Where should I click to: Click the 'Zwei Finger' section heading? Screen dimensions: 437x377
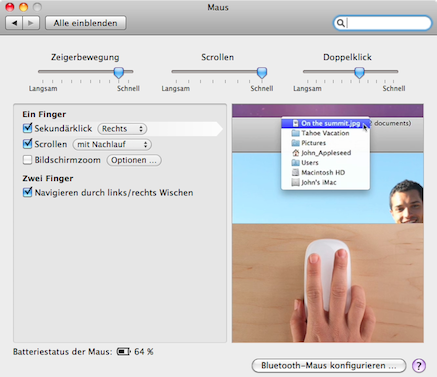48,178
